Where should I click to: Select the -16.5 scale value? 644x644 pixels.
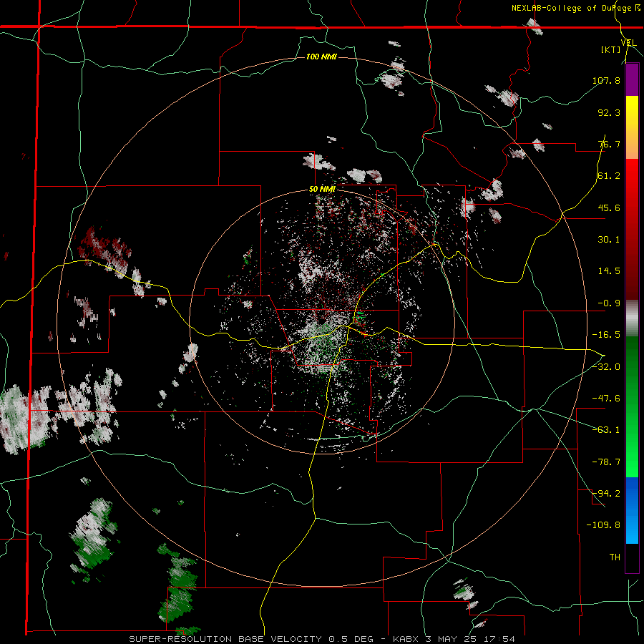pos(606,335)
